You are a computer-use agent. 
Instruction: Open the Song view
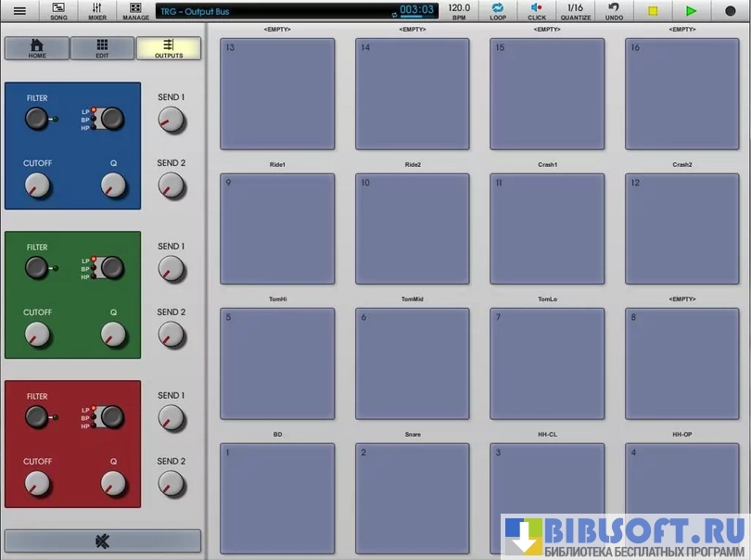coord(58,11)
